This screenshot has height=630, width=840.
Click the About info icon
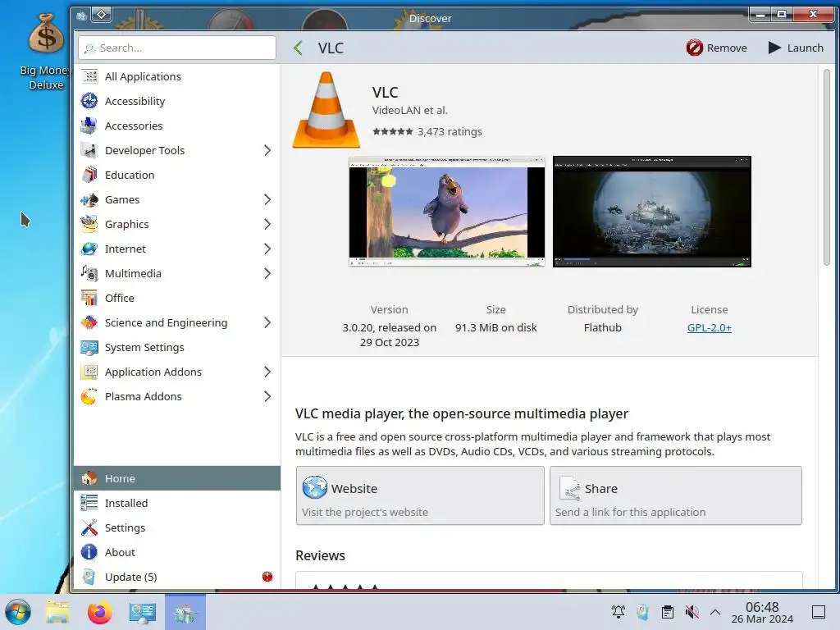[89, 552]
